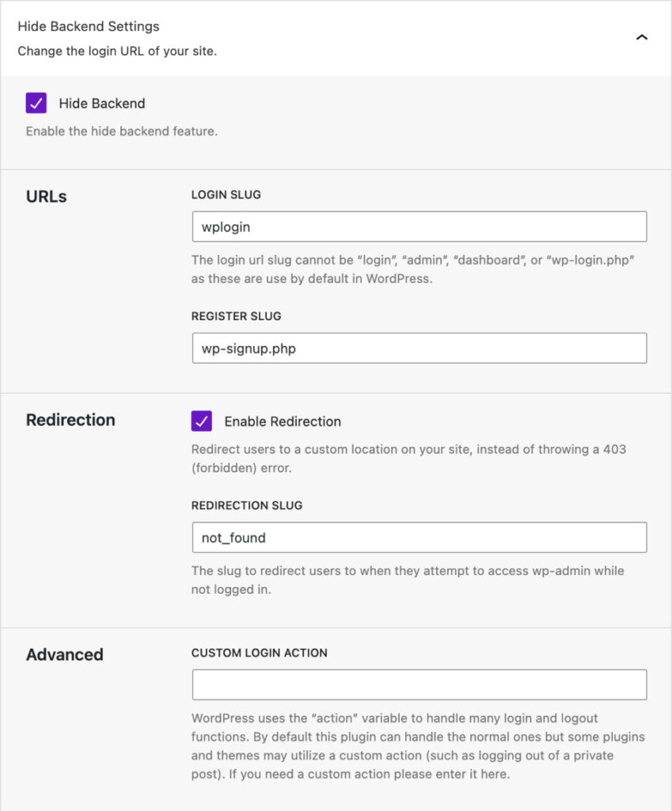Click the URLs section heading
Viewport: 672px width, 811px height.
pyautogui.click(x=47, y=197)
